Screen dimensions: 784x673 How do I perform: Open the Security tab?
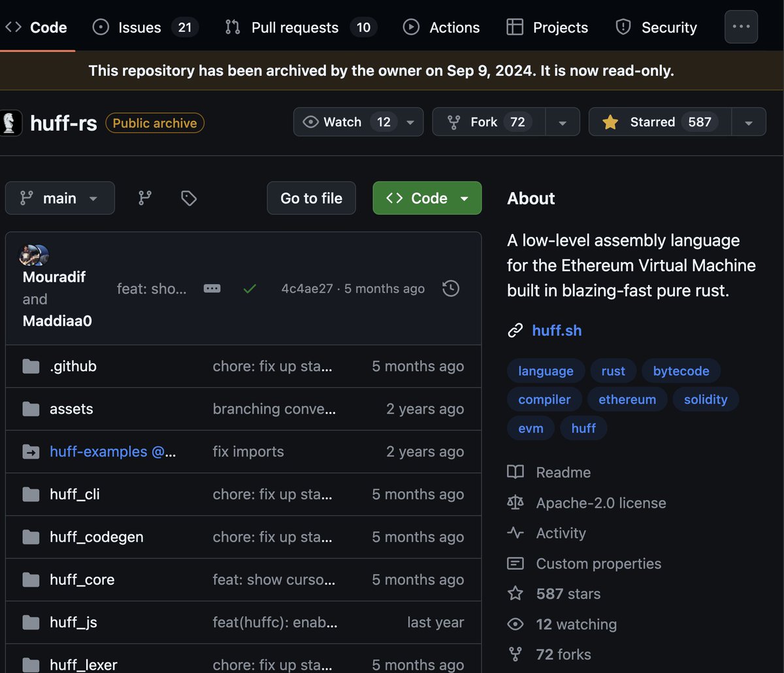(x=656, y=27)
